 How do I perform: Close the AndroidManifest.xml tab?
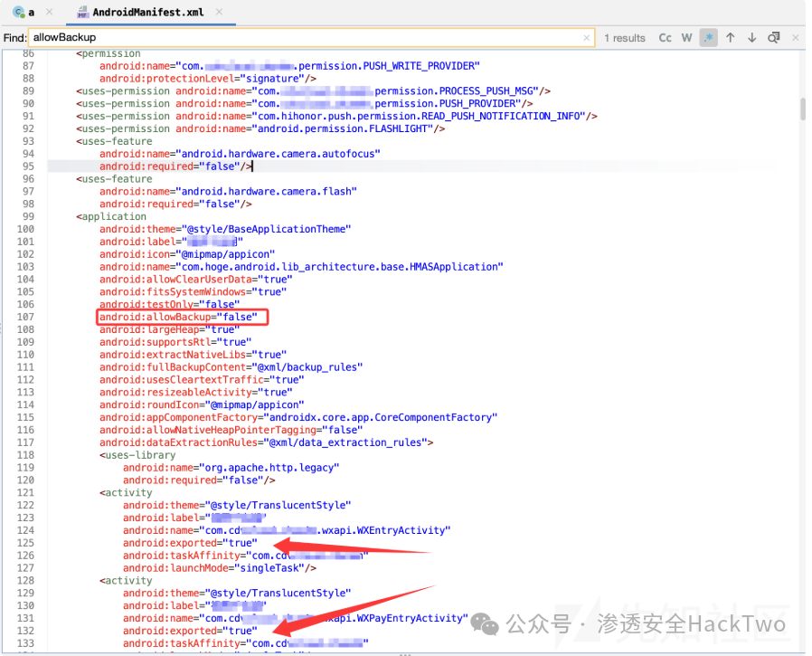tap(219, 12)
